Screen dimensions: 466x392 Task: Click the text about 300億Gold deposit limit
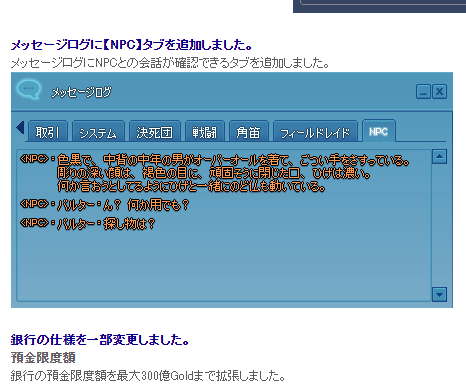(x=148, y=376)
